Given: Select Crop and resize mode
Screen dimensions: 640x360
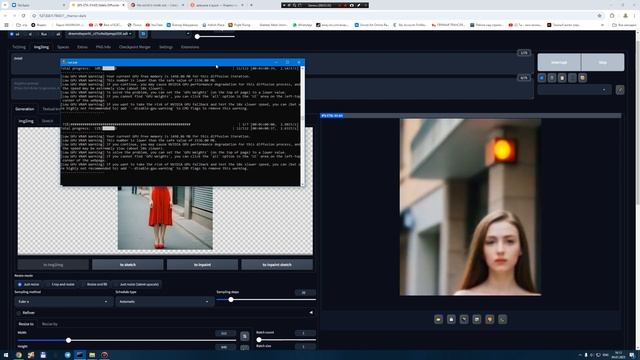Looking at the screenshot, I should tap(60, 284).
